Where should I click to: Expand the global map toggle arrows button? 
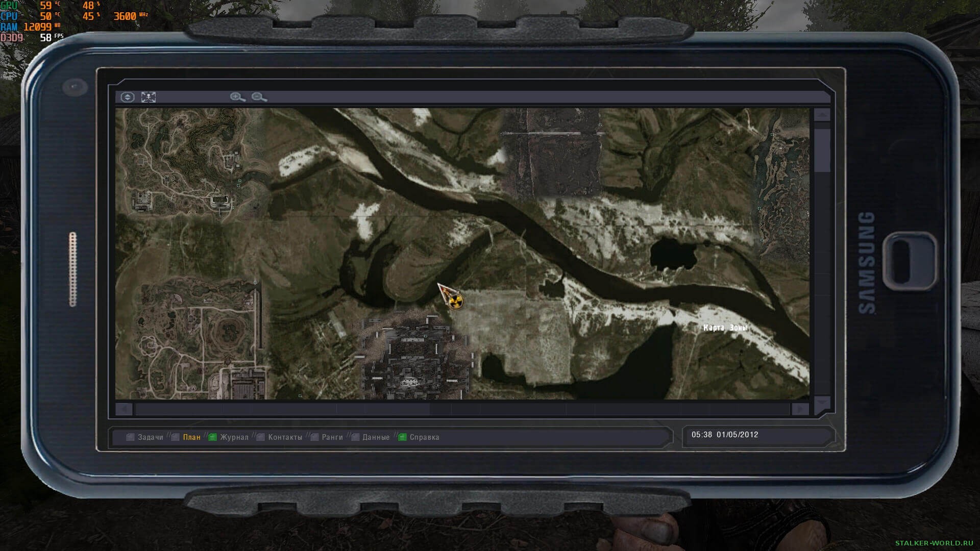tap(128, 97)
